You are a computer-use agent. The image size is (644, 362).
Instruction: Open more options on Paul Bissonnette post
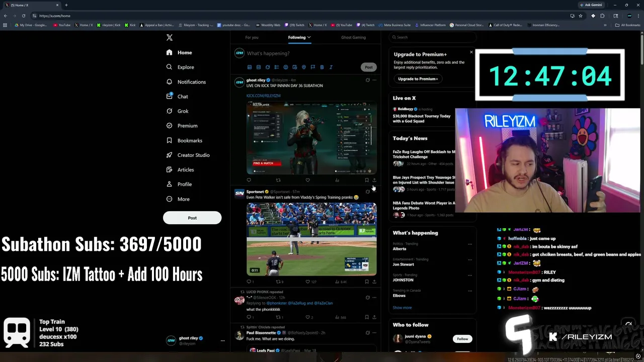(374, 333)
